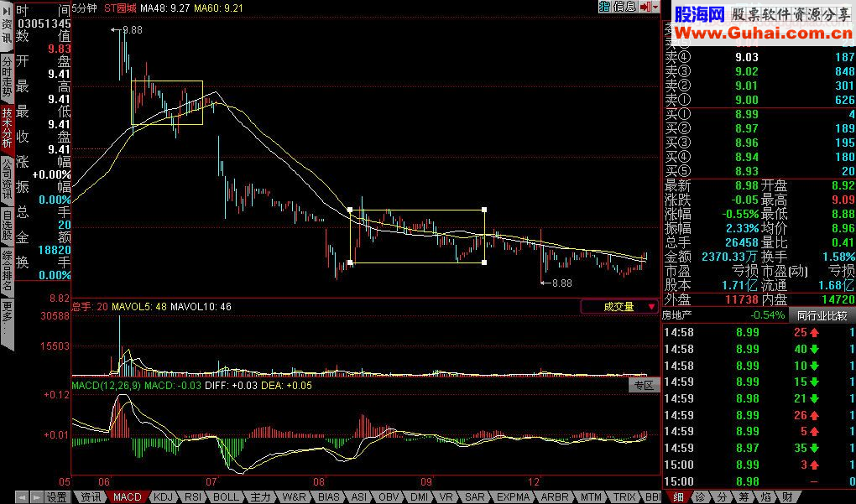Click scroll right arrow at bottom bar

pyautogui.click(x=36, y=497)
